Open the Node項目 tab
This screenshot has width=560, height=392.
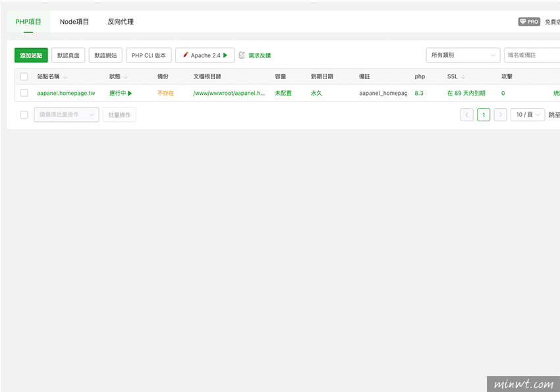74,22
